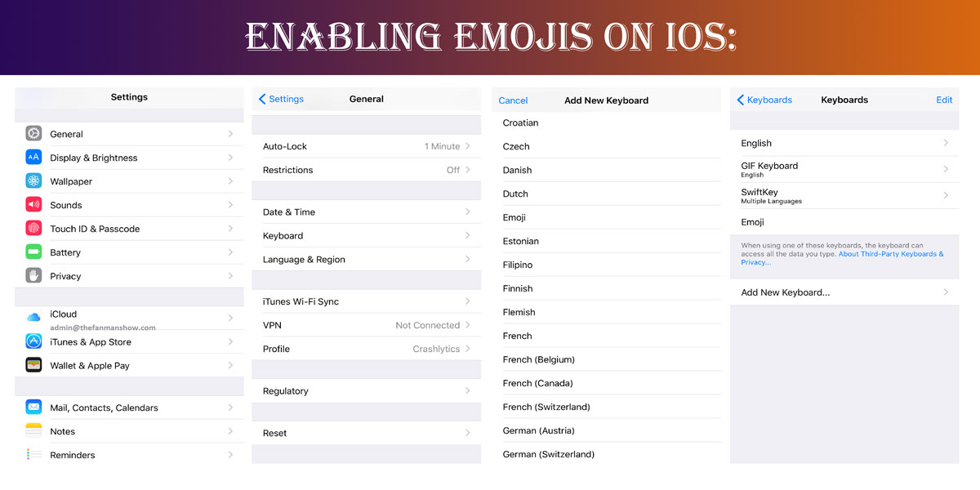Tap the admin@thefanmanshow.com iCloud account

103,327
